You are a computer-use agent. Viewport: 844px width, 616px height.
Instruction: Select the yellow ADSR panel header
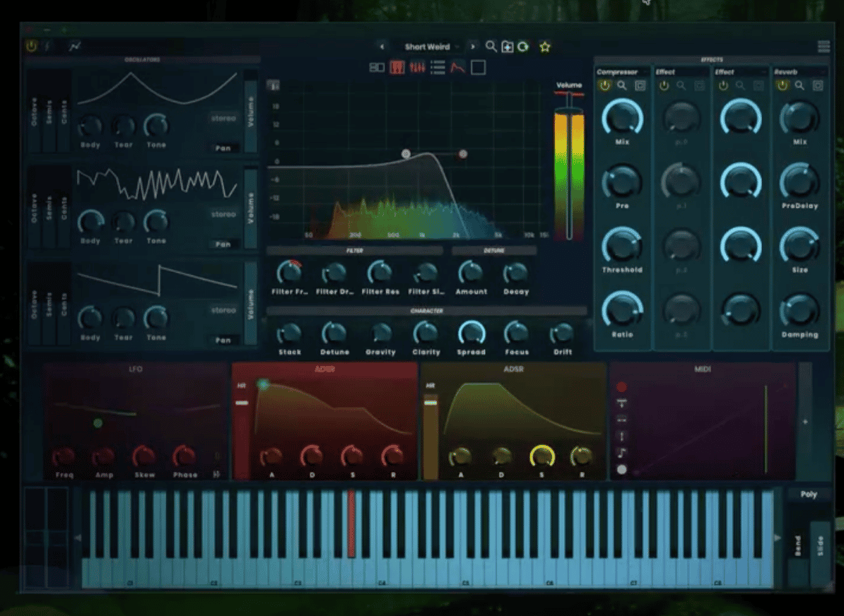pyautogui.click(x=513, y=369)
